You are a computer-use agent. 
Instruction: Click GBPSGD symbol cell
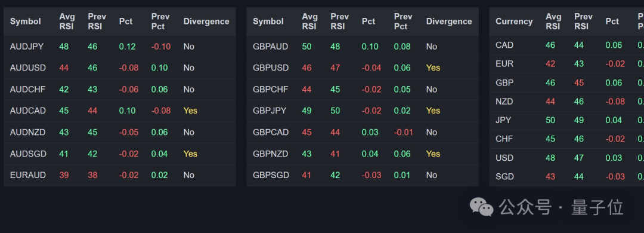271,175
